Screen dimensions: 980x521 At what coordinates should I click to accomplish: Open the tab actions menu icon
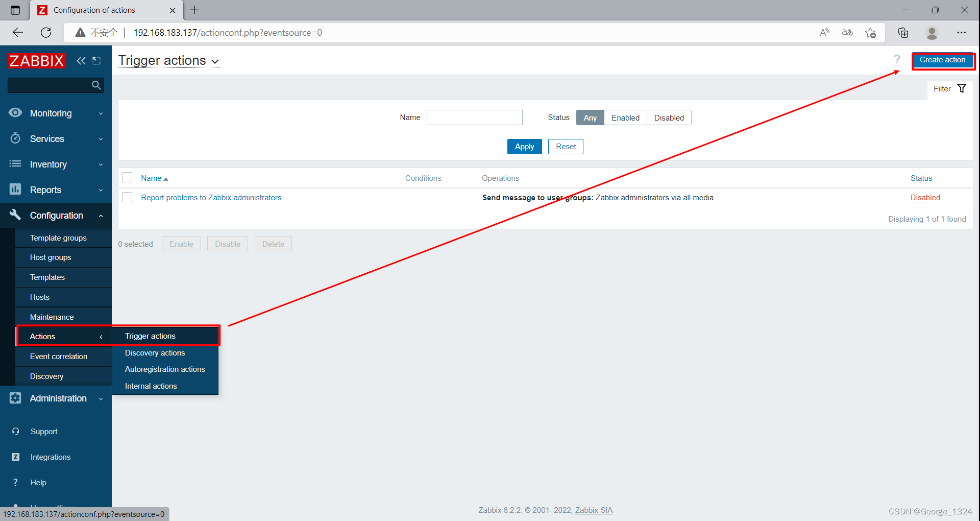click(15, 10)
